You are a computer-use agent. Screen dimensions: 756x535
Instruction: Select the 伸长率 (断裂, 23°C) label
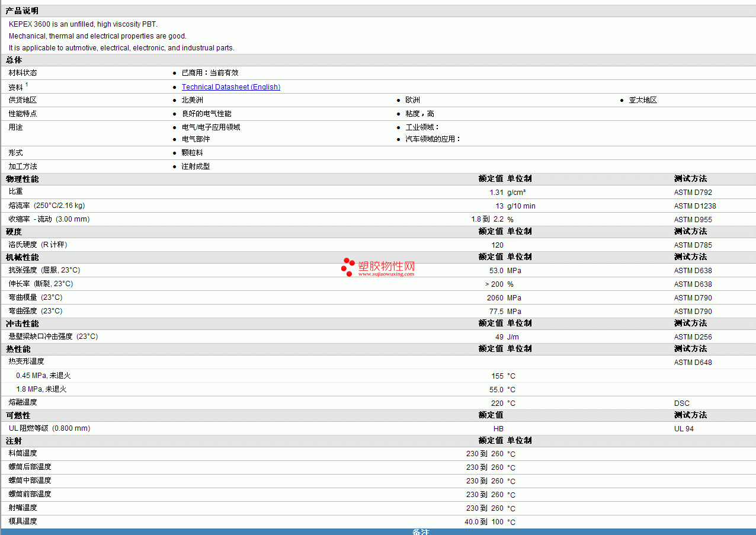[x=41, y=284]
